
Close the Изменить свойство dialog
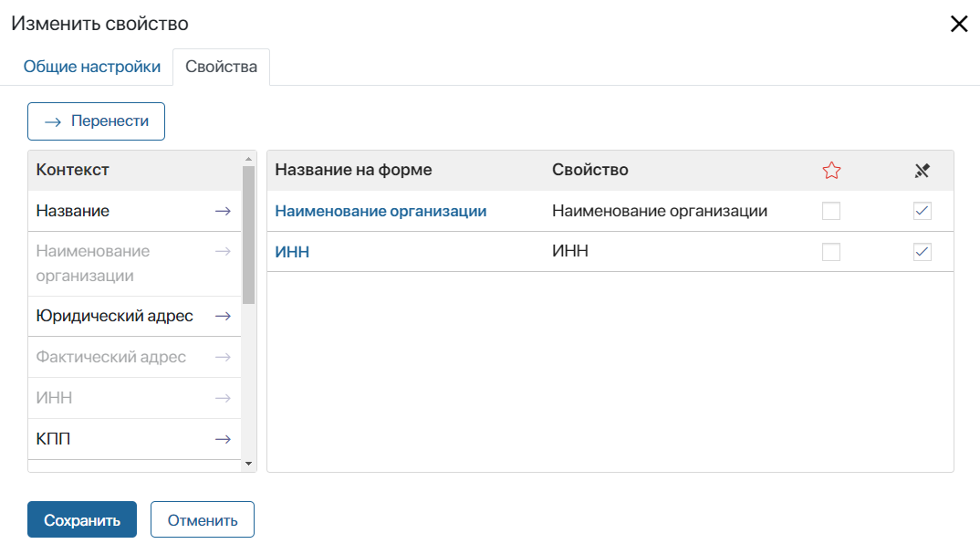click(959, 24)
